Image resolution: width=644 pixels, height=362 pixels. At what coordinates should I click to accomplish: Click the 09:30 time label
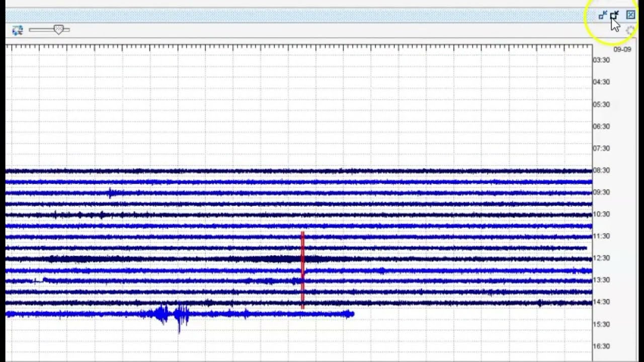coord(601,193)
